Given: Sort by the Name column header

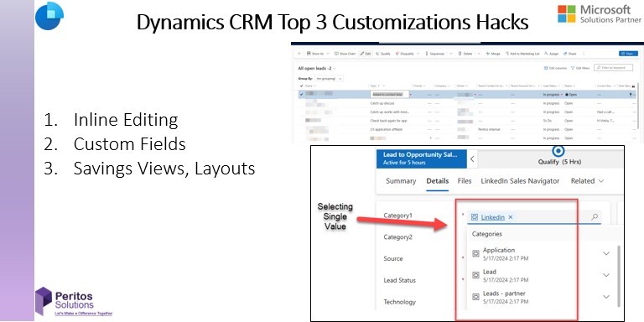Looking at the screenshot, I should (310, 86).
